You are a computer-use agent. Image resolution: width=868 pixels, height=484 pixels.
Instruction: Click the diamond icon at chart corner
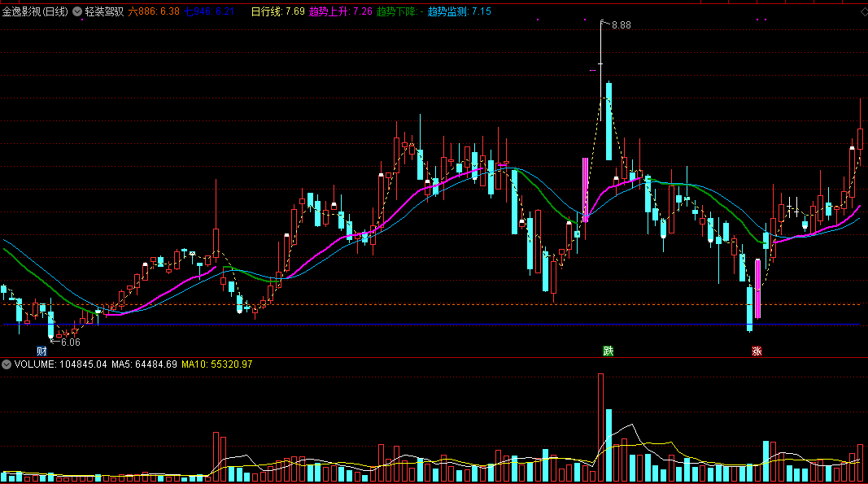click(x=864, y=11)
